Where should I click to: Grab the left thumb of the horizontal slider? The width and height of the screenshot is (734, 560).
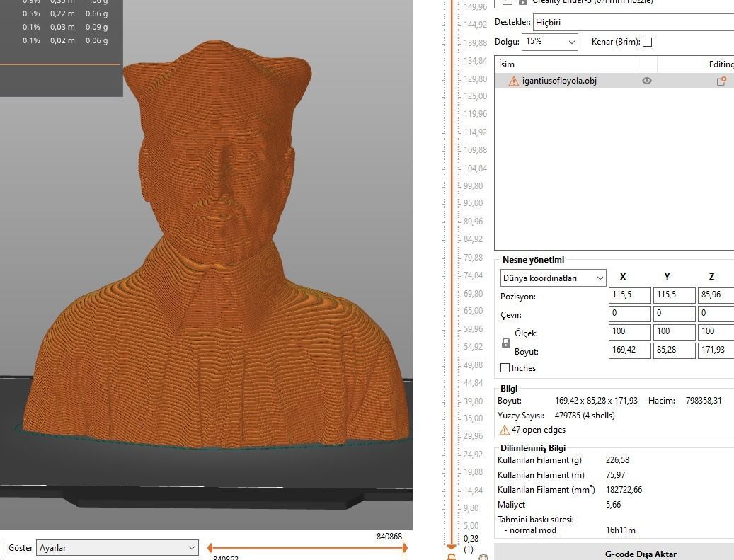(x=210, y=547)
